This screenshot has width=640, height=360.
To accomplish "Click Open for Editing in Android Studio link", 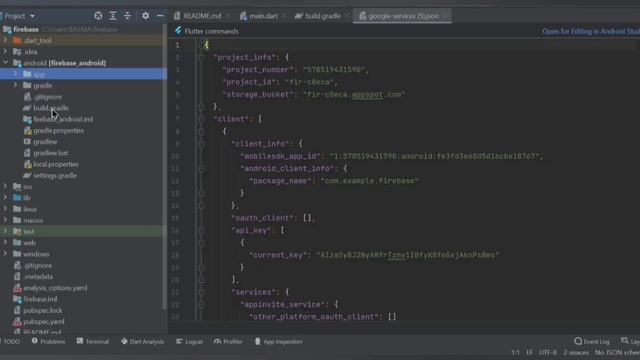I will point(591,31).
